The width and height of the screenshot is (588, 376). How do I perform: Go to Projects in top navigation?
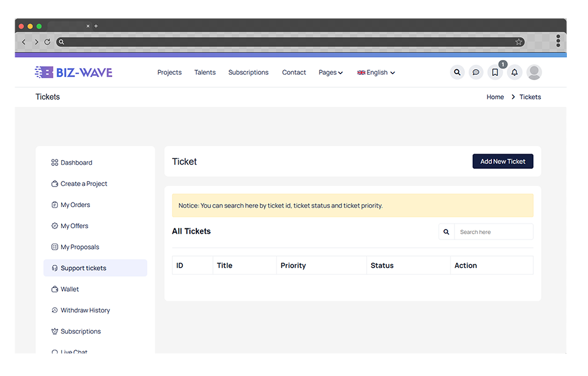(x=169, y=72)
